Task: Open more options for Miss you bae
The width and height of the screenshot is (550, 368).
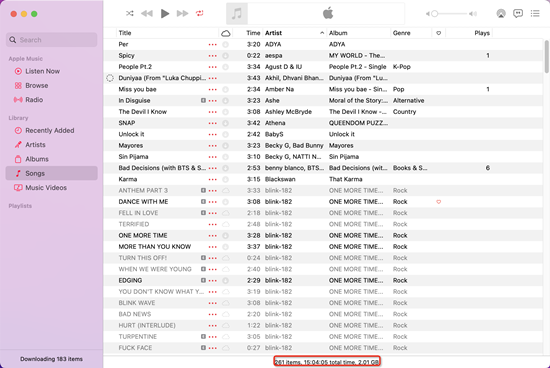Action: [x=213, y=89]
